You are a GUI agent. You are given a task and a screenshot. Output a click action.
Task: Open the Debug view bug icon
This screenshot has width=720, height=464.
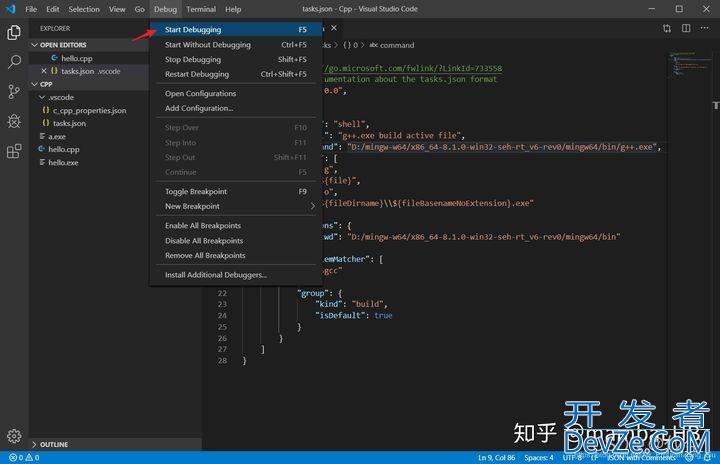coord(14,121)
